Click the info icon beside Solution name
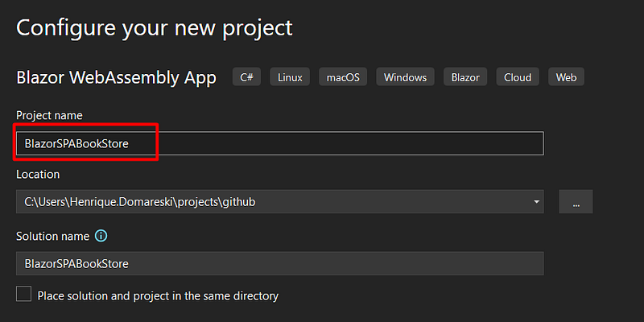The height and width of the screenshot is (322, 644). (101, 237)
